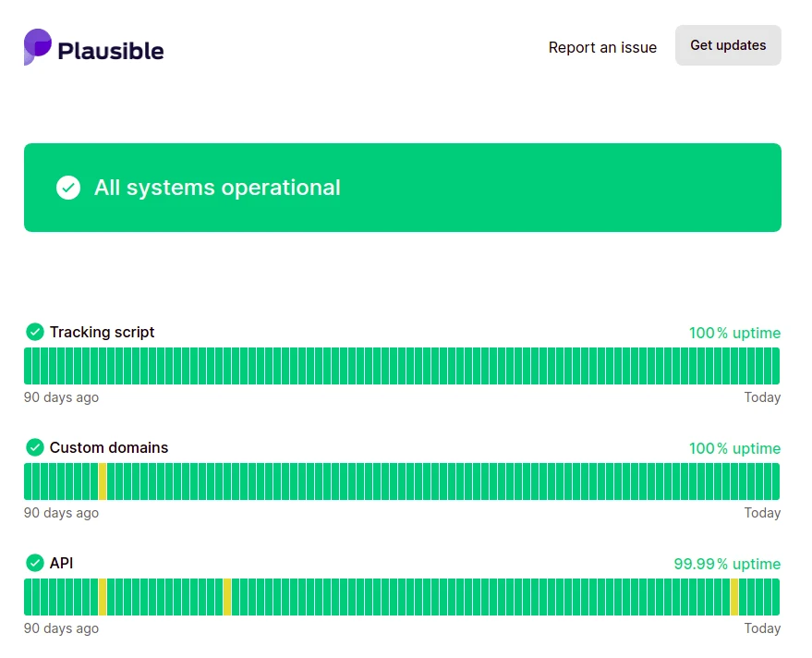
Task: Click the first yellow bar in API timeline
Action: click(103, 597)
